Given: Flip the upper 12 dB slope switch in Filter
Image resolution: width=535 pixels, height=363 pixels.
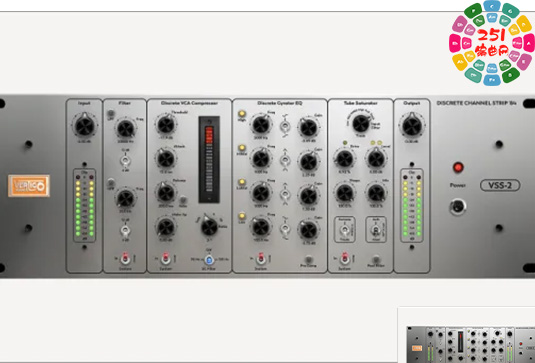Looking at the screenshot, I should (x=125, y=160).
